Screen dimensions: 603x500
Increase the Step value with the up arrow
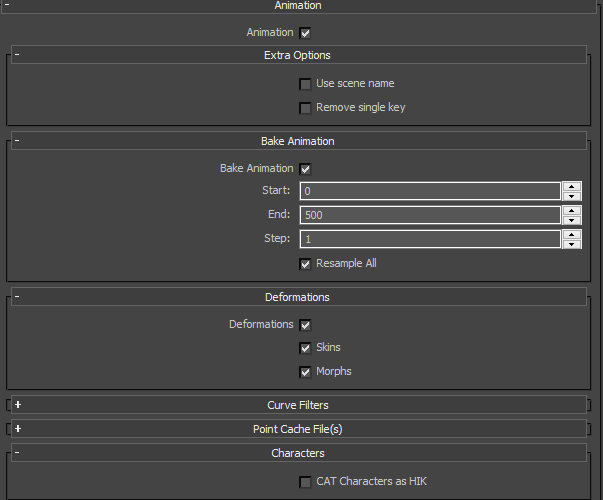571,235
